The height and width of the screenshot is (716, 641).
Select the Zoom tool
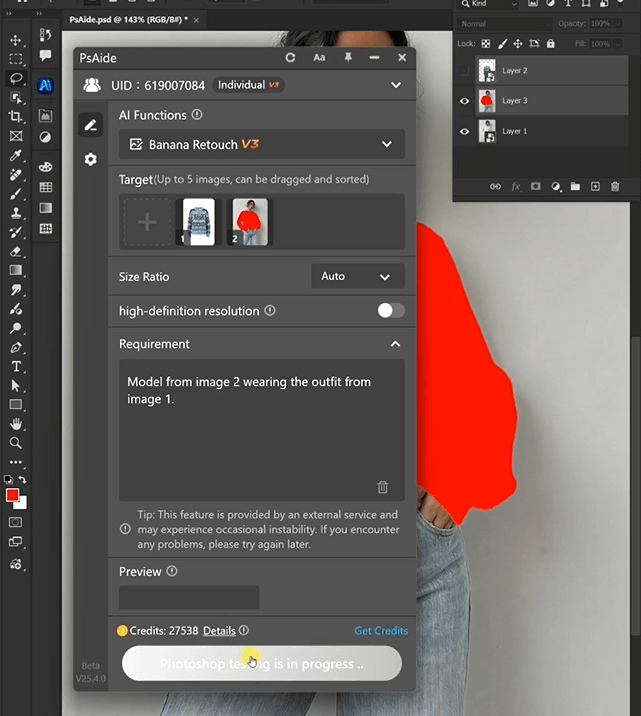tap(16, 443)
